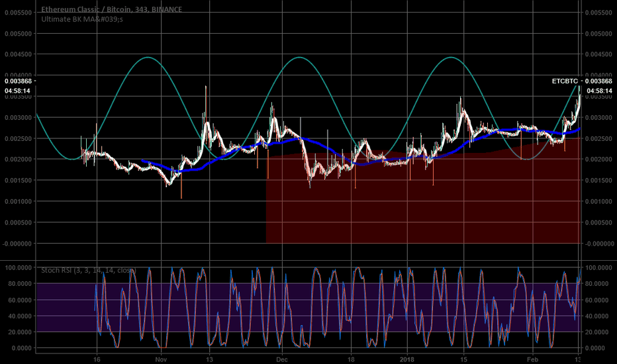Select 0.001000 on the left price axis
617x364 pixels.
point(18,201)
